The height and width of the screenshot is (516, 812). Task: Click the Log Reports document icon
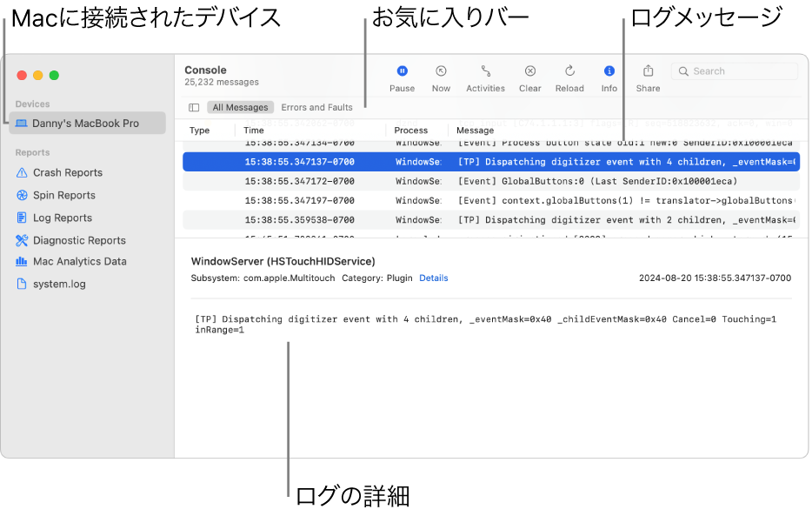tap(22, 218)
